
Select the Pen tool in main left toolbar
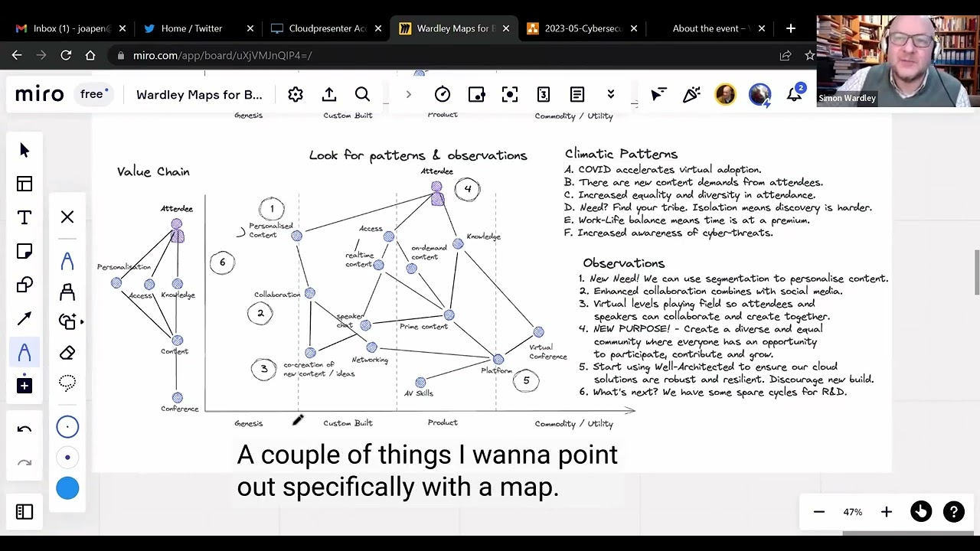click(24, 352)
